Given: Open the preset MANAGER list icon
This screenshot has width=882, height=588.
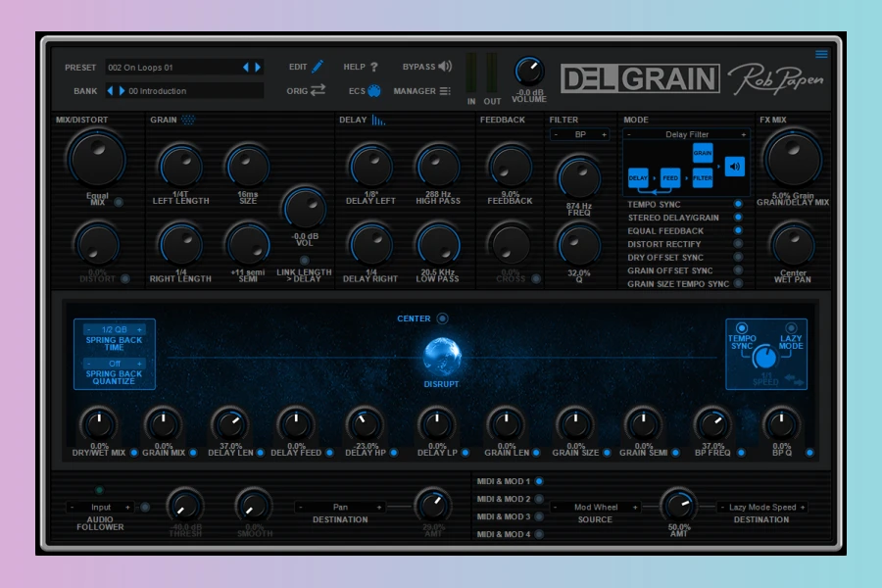Looking at the screenshot, I should point(445,90).
